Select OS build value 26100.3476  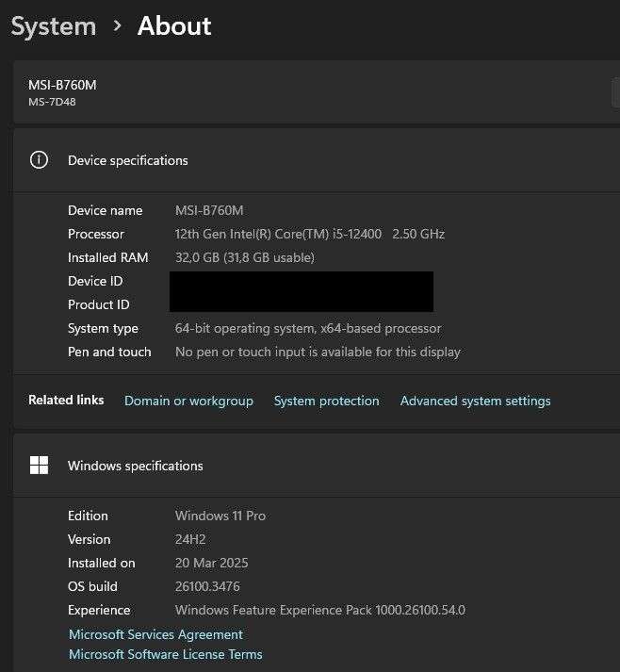207,586
